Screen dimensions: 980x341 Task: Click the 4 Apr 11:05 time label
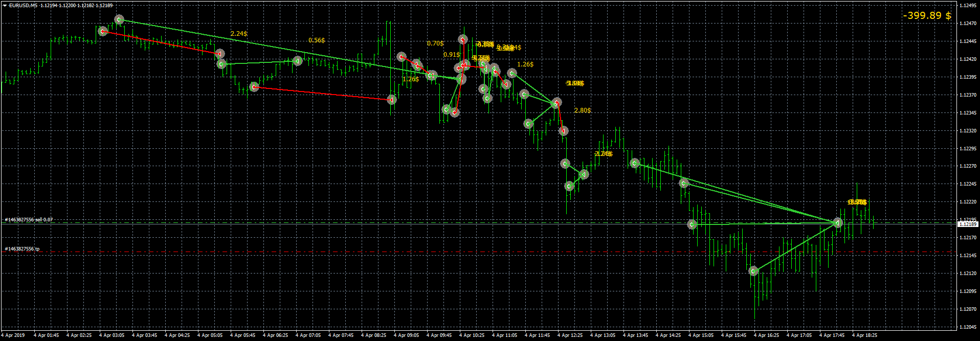click(504, 335)
